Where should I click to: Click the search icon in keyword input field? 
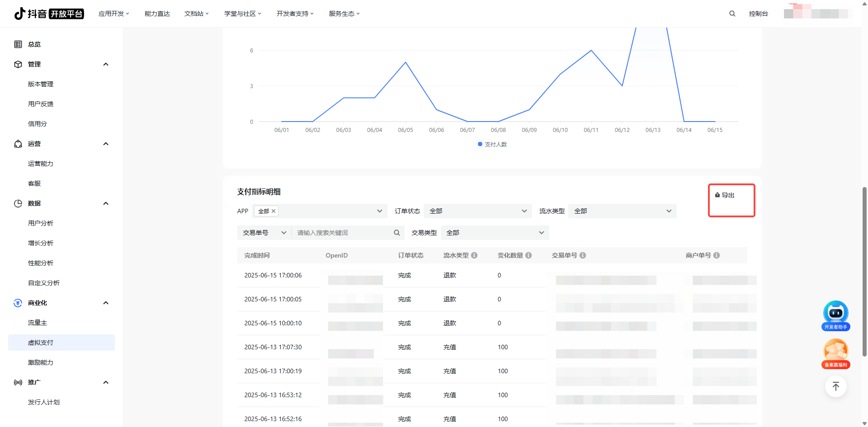tap(396, 233)
